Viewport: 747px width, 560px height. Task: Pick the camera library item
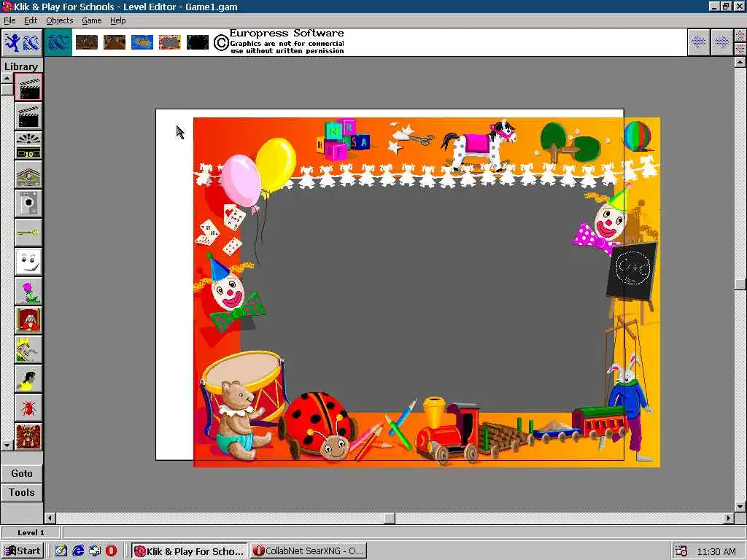28,204
